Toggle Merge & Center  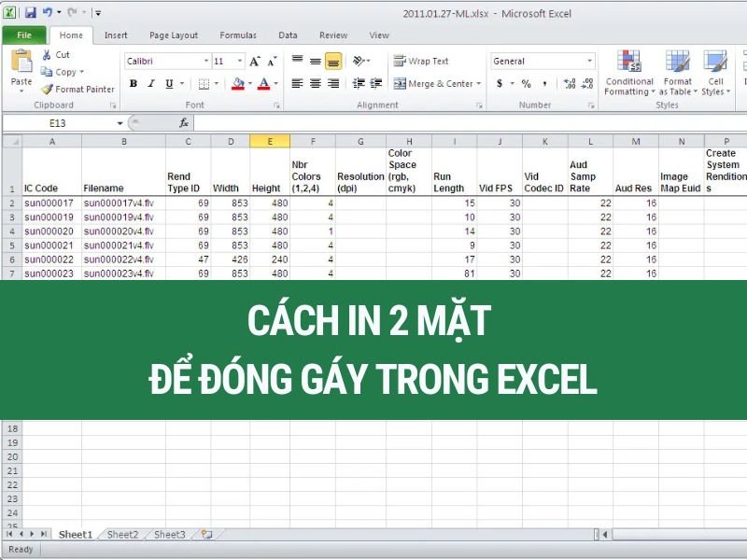[x=433, y=84]
